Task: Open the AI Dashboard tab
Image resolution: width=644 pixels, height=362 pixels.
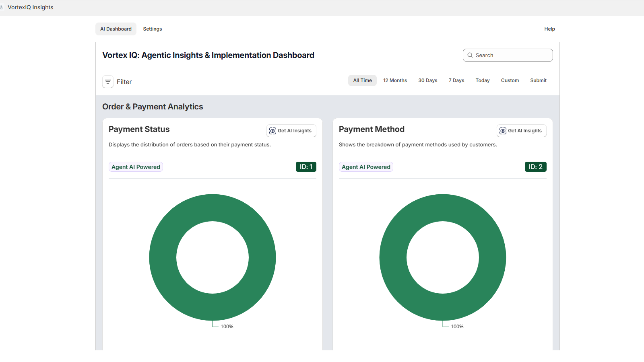Action: click(x=116, y=29)
